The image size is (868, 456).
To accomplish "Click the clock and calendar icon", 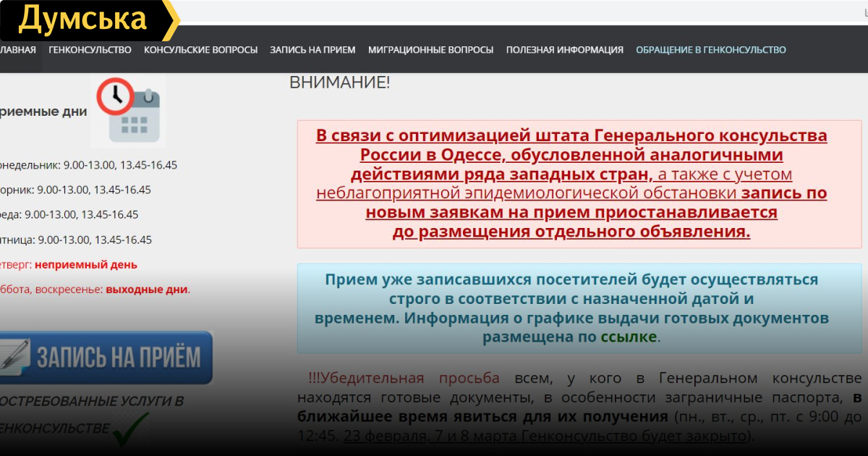I will [127, 111].
